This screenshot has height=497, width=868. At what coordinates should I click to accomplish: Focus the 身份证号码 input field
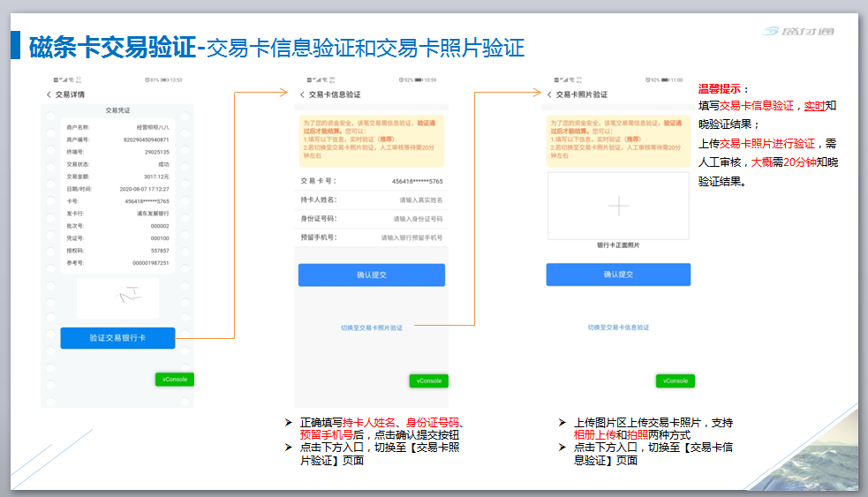417,219
